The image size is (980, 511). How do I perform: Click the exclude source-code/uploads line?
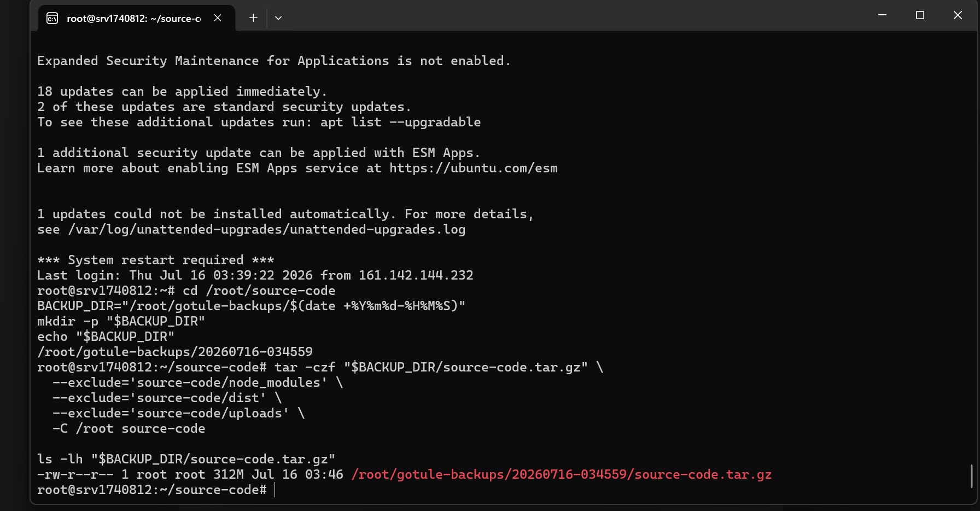point(178,413)
